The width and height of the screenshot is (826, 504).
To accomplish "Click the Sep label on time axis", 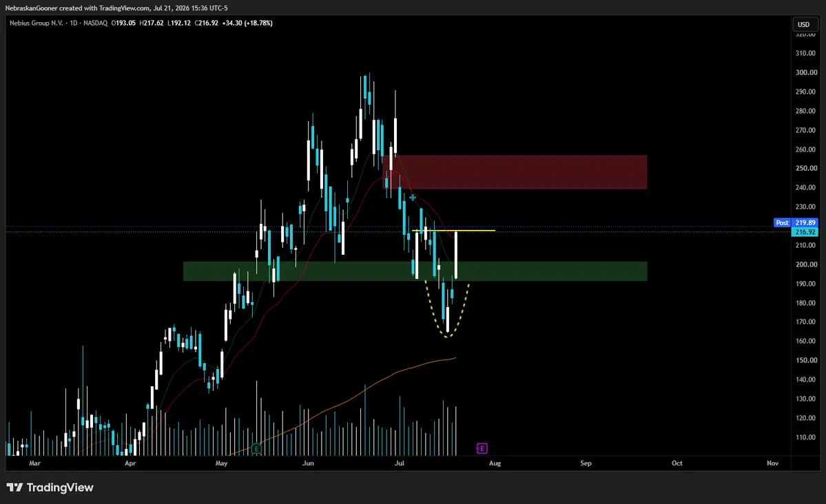I will click(x=586, y=463).
